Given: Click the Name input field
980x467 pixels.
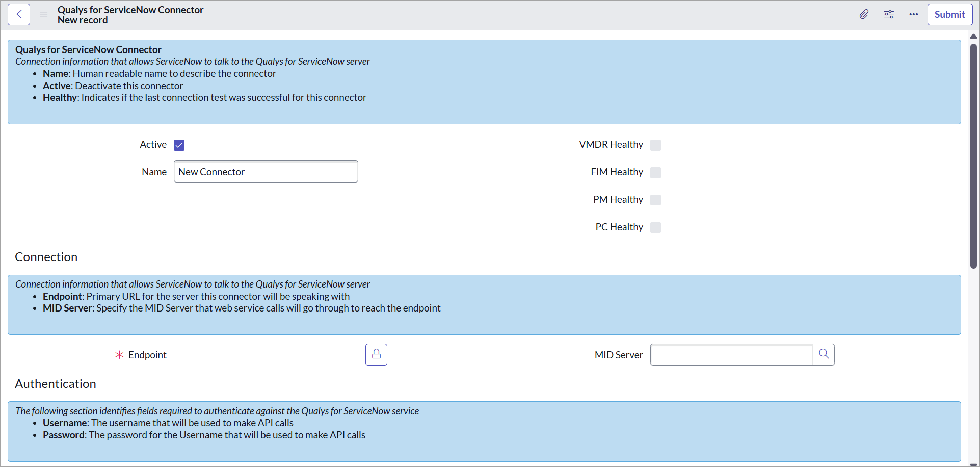Looking at the screenshot, I should [266, 172].
